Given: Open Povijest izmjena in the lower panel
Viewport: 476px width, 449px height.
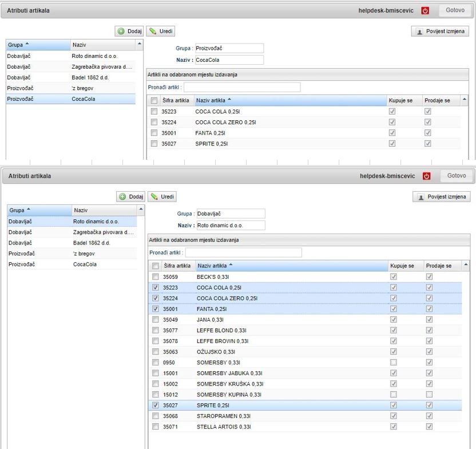Looking at the screenshot, I should coord(442,196).
